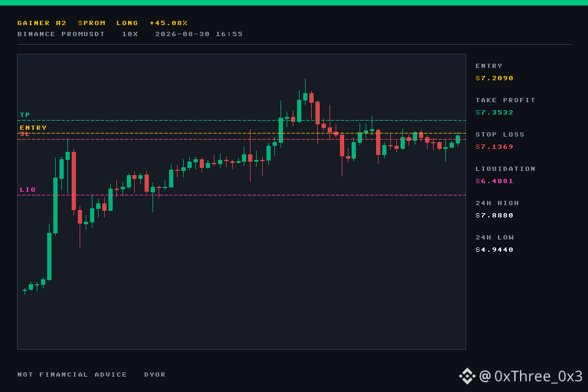
Task: Click the LIQ line label on chart
Action: click(x=28, y=189)
